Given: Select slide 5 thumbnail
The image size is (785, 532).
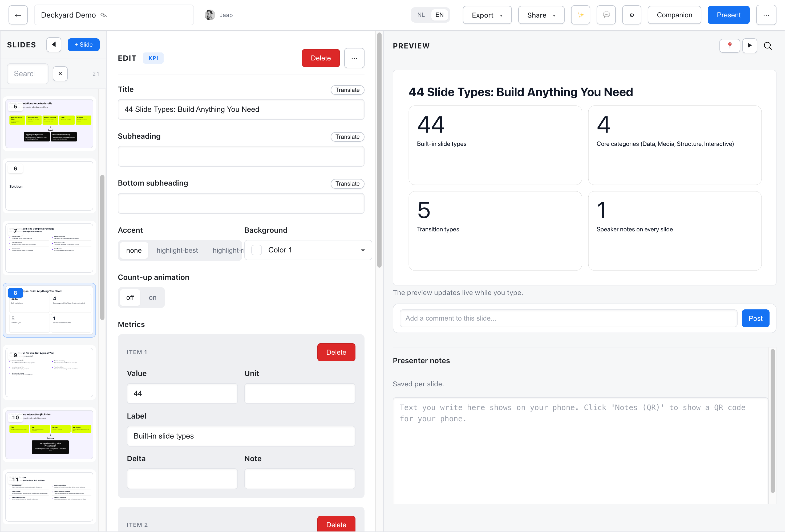Looking at the screenshot, I should (49, 124).
